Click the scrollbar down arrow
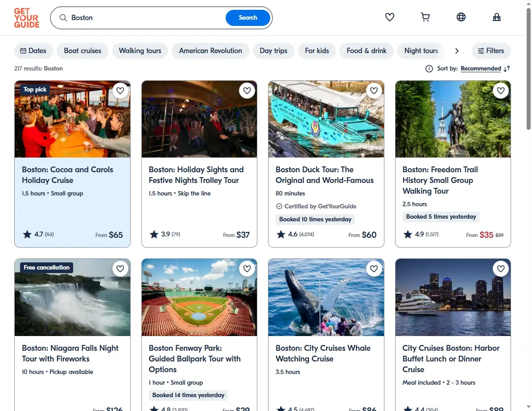This screenshot has width=532, height=411. tap(528, 406)
